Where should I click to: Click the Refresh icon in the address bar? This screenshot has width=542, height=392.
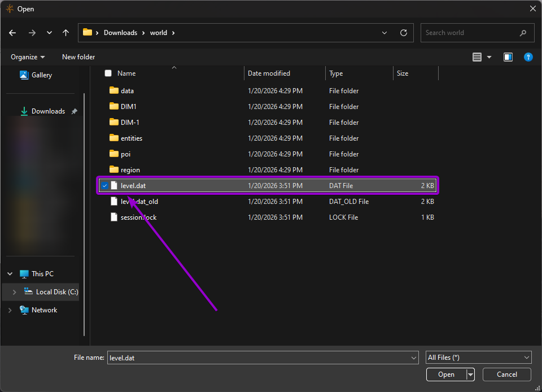(x=403, y=33)
